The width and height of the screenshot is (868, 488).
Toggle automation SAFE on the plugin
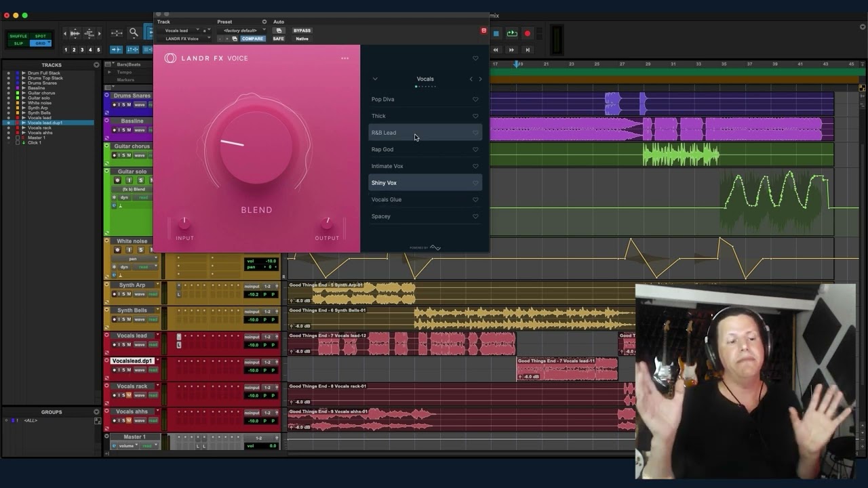[278, 39]
